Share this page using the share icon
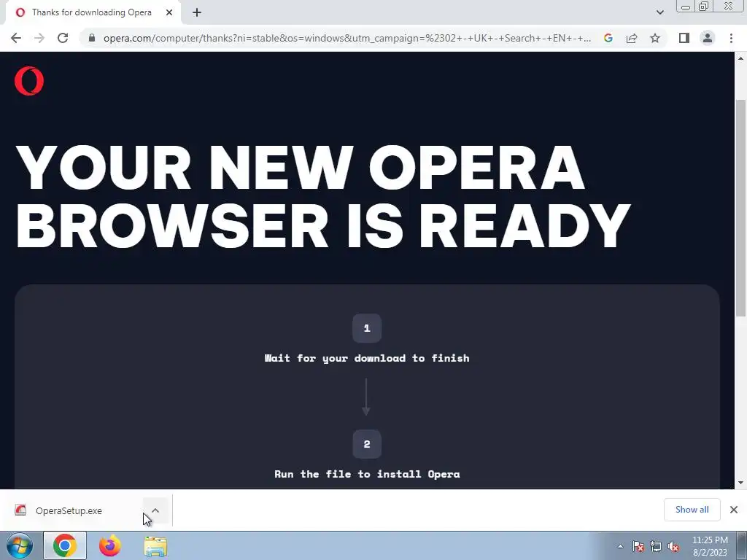 click(632, 38)
